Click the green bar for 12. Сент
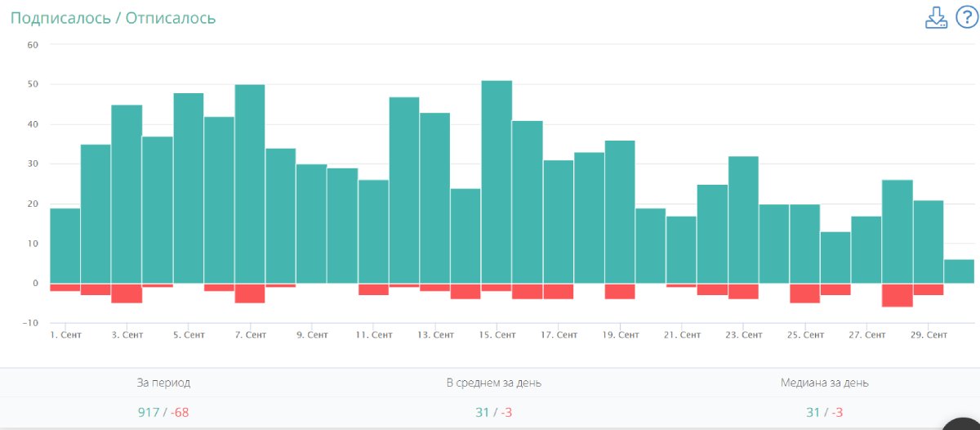This screenshot has height=430, width=980. (404, 190)
